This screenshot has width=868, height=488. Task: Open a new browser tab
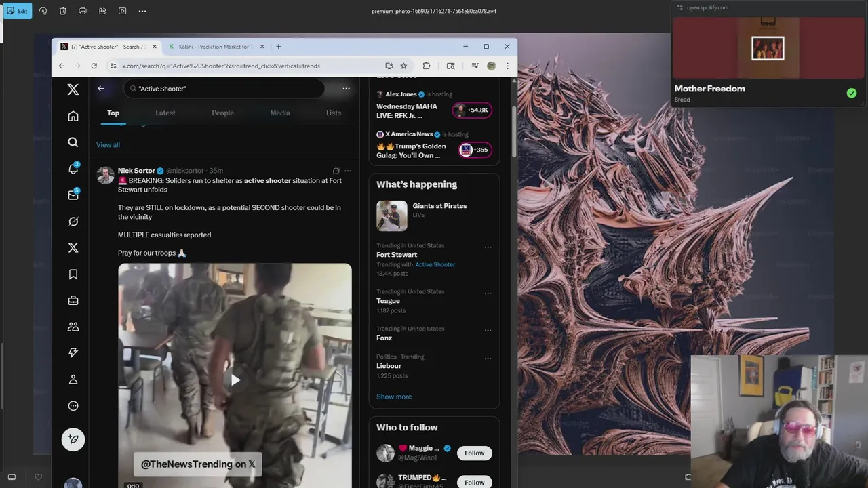[x=278, y=47]
